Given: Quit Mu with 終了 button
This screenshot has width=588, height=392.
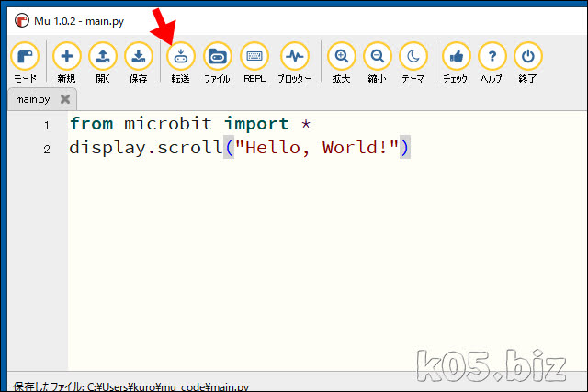Looking at the screenshot, I should click(x=528, y=62).
